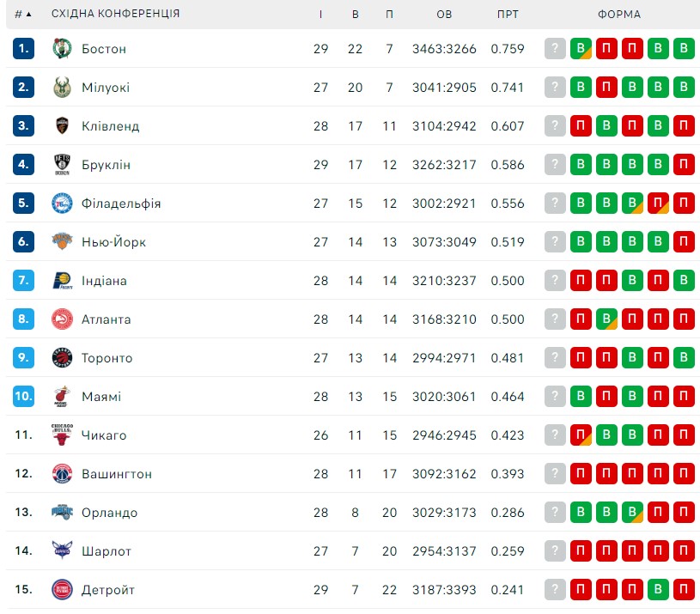The image size is (700, 614).
Task: Click the Toronto Raptors logo
Action: pos(62,357)
